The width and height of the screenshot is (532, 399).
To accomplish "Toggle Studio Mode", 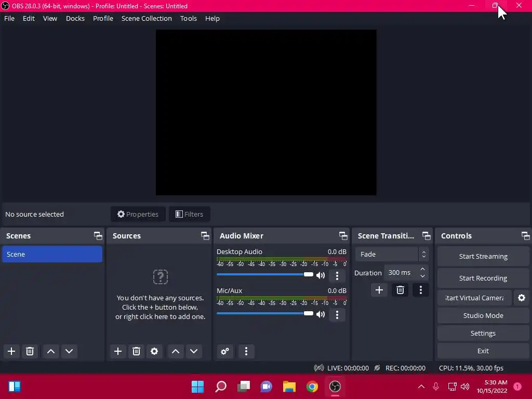I will click(x=483, y=315).
